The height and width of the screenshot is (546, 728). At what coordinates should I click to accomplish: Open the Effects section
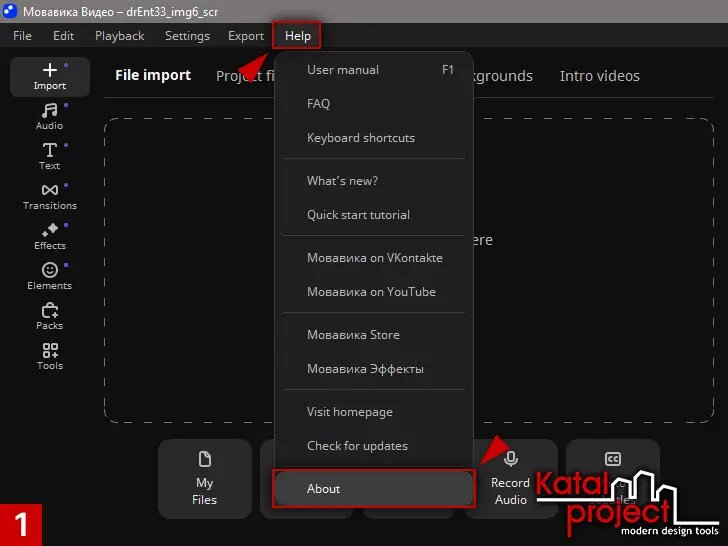click(50, 236)
